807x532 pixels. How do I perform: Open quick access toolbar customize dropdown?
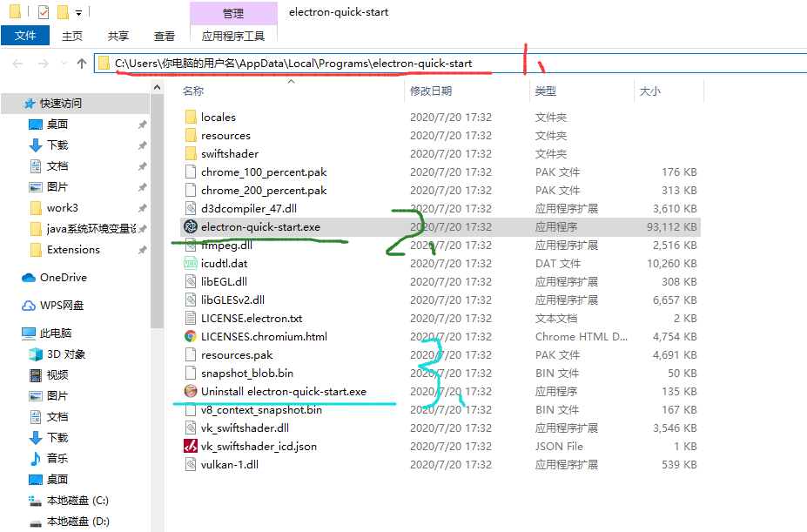coord(78,12)
